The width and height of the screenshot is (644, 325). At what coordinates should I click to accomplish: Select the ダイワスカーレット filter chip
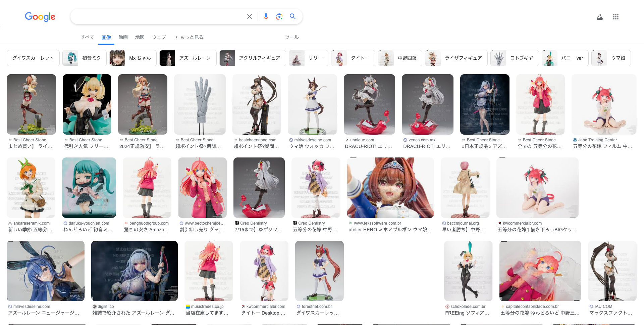[x=33, y=58]
